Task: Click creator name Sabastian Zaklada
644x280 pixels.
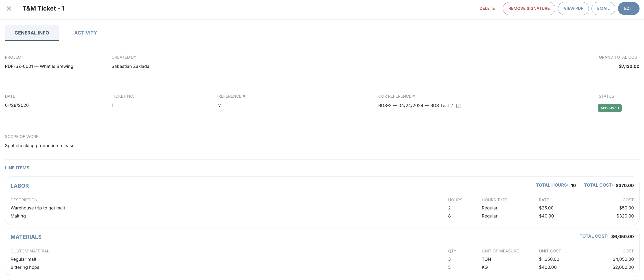Action: click(130, 66)
